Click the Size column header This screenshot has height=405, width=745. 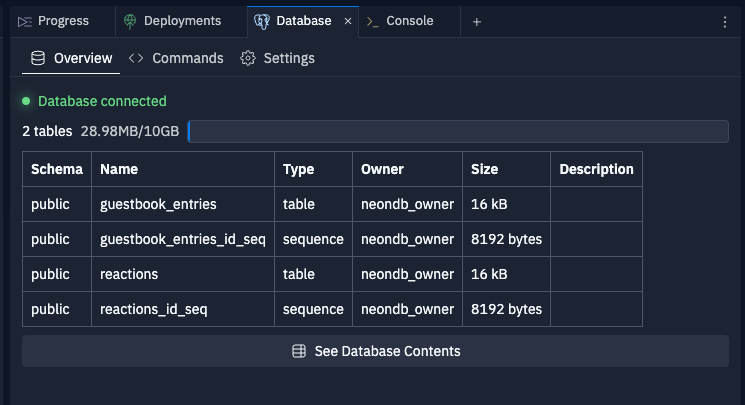(506, 169)
